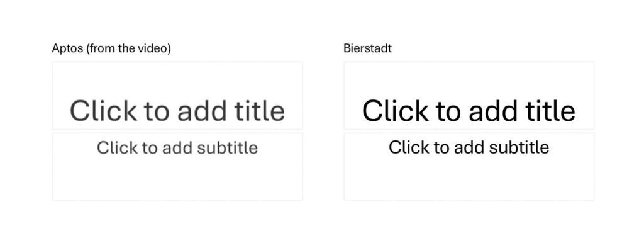
Task: Place cursor on 'Click' in Aptos title
Action: click(x=103, y=111)
